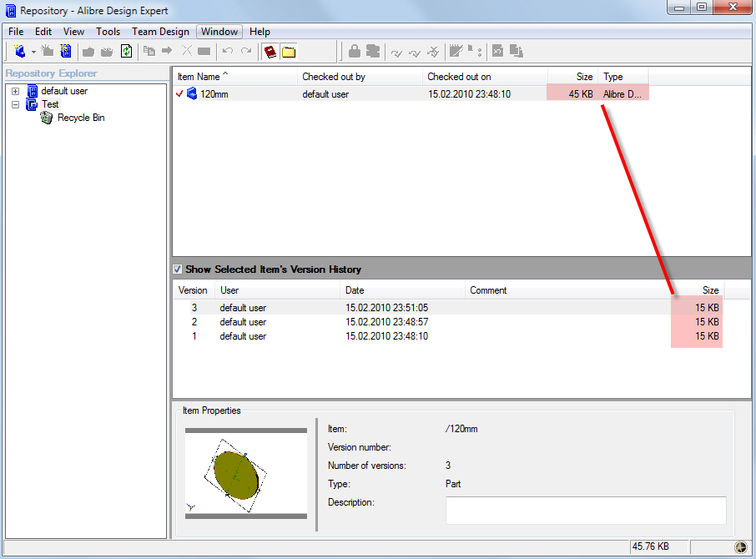Open the Help menu
Viewport: 756px width, 559px height.
(x=260, y=32)
